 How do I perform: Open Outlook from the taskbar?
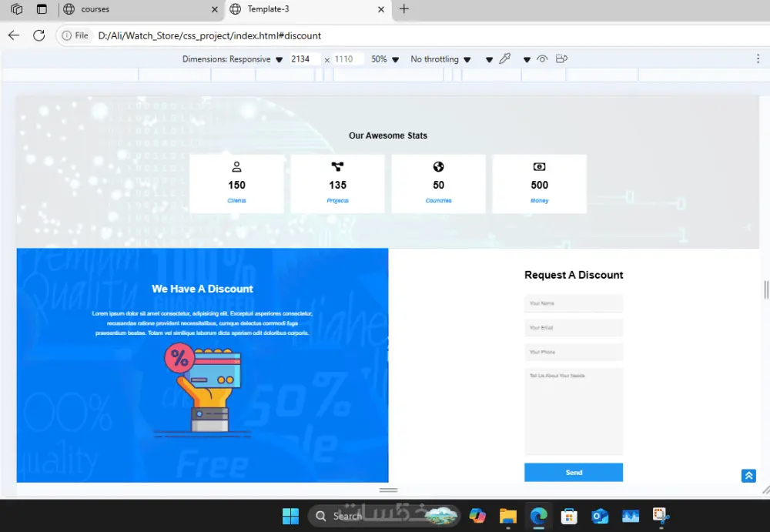[x=600, y=516]
